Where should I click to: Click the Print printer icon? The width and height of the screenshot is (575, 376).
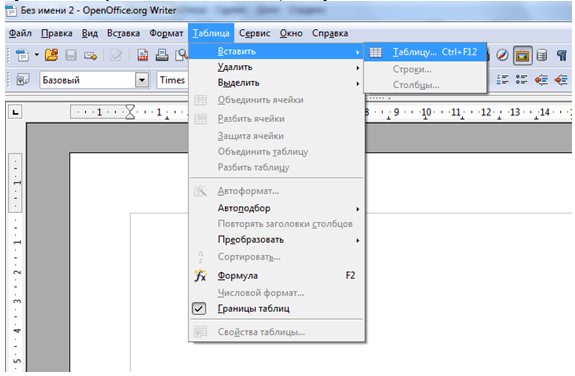pyautogui.click(x=162, y=55)
